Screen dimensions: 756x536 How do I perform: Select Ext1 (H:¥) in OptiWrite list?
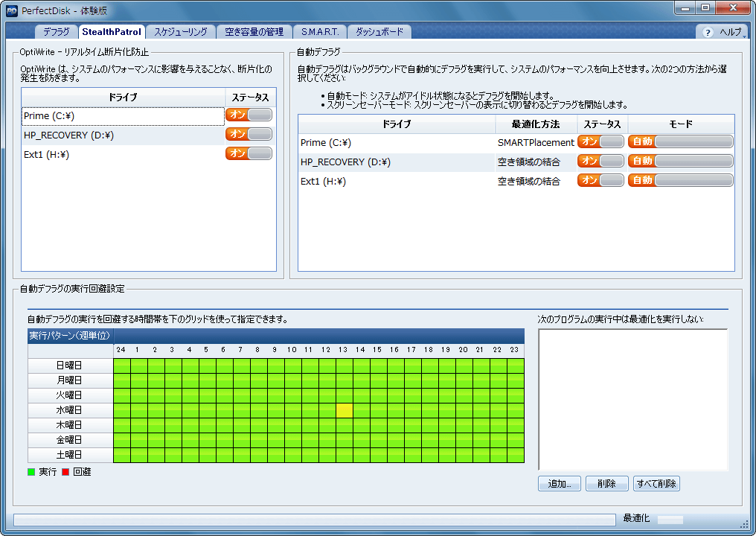pos(123,154)
